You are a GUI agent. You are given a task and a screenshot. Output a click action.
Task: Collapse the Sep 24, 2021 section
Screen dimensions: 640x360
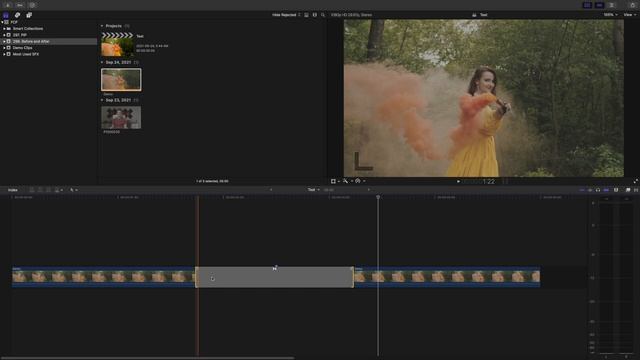pos(102,62)
